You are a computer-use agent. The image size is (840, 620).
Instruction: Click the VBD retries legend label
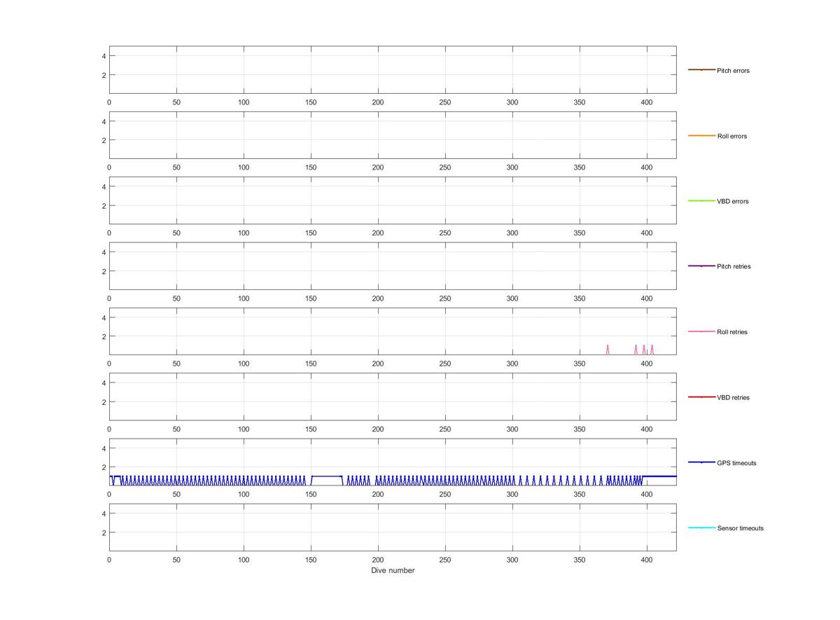pos(733,398)
